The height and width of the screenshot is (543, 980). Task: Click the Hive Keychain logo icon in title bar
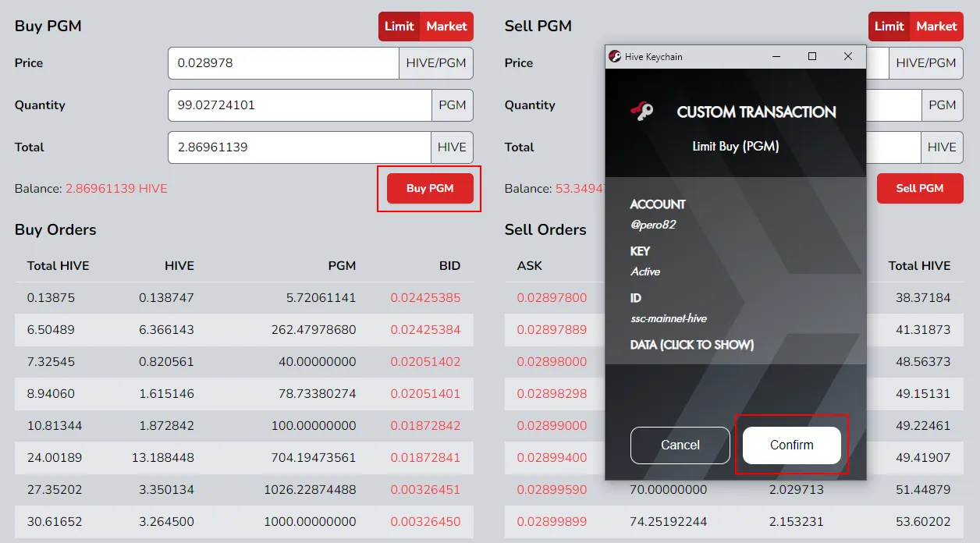tap(615, 56)
